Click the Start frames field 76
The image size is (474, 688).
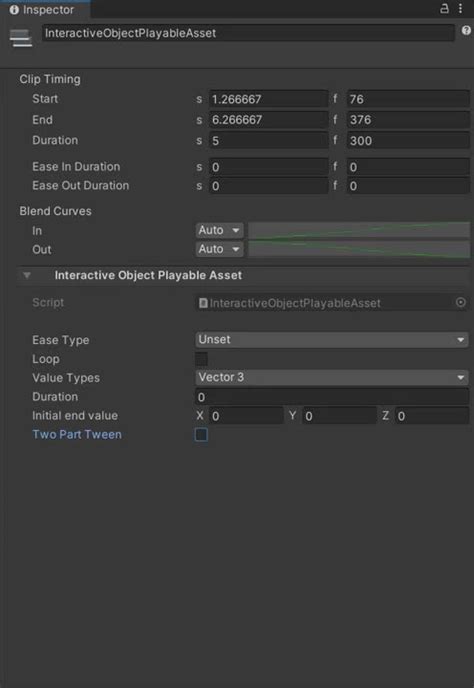408,99
